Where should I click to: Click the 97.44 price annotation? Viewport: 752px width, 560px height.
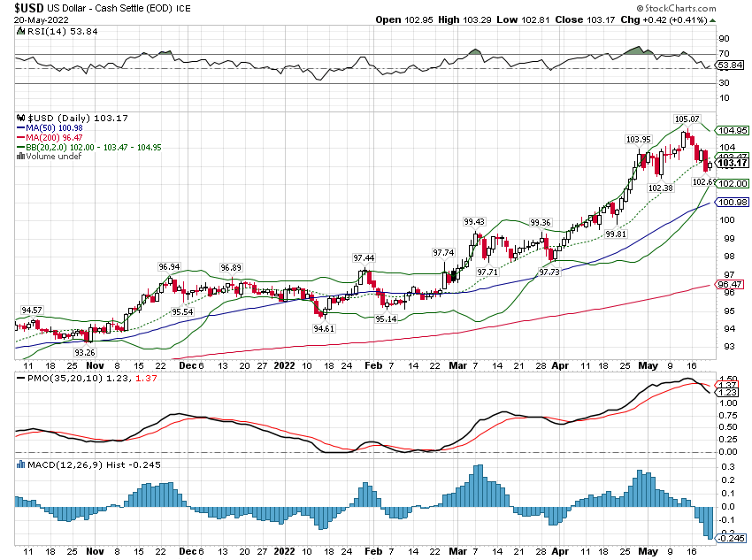[364, 257]
